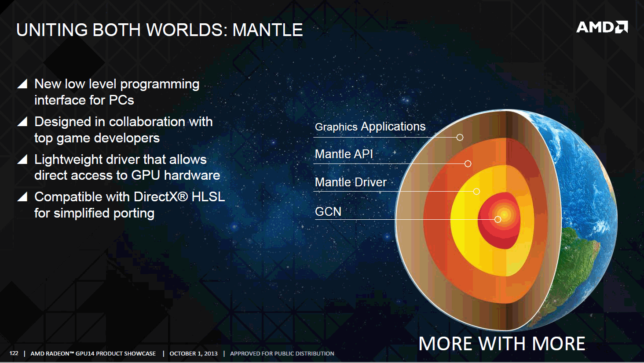
Task: Click the "MORE WITH MORE" tagline
Action: (x=501, y=344)
